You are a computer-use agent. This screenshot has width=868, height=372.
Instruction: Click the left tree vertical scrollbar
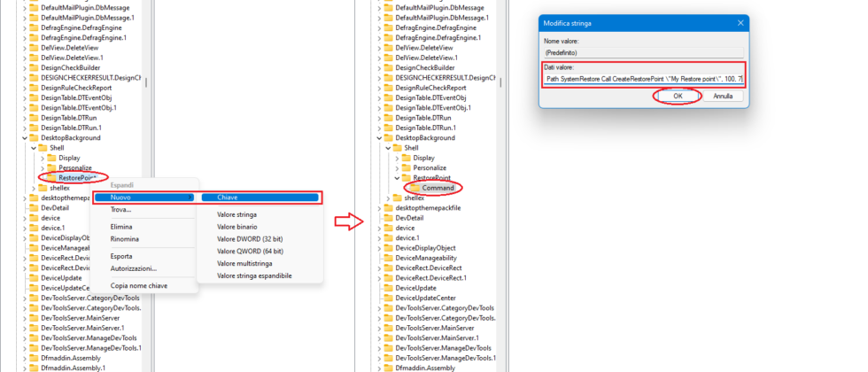click(x=146, y=83)
